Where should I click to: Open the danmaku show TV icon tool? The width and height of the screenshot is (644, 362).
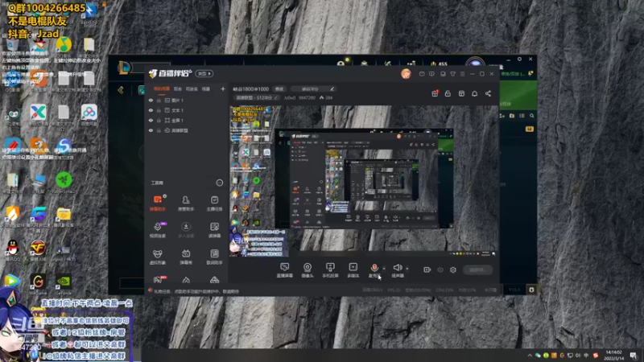click(186, 257)
